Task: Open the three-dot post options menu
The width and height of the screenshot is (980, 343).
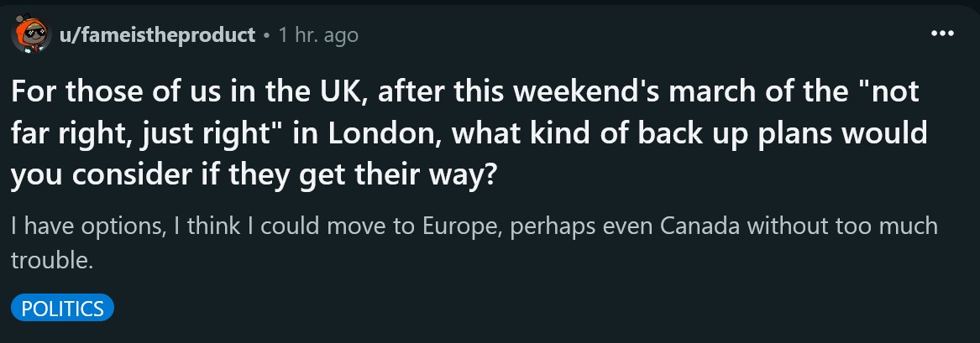Action: click(942, 34)
